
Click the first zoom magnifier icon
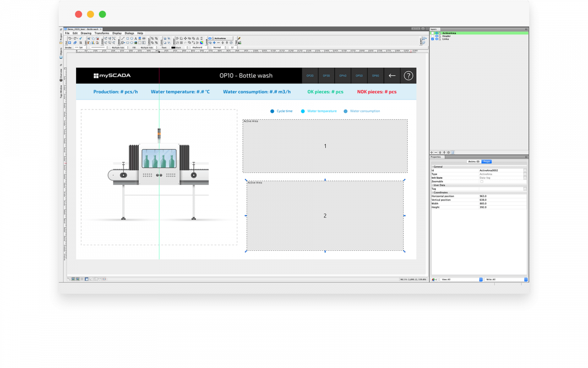click(x=105, y=38)
